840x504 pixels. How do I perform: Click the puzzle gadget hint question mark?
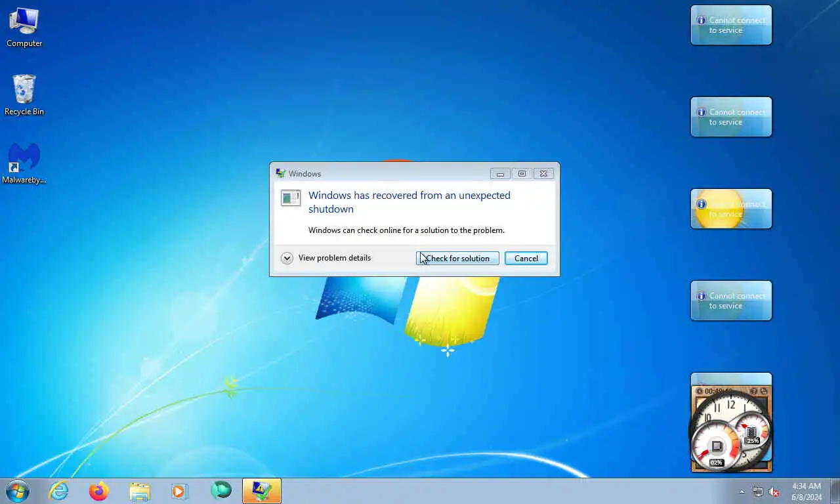point(753,391)
